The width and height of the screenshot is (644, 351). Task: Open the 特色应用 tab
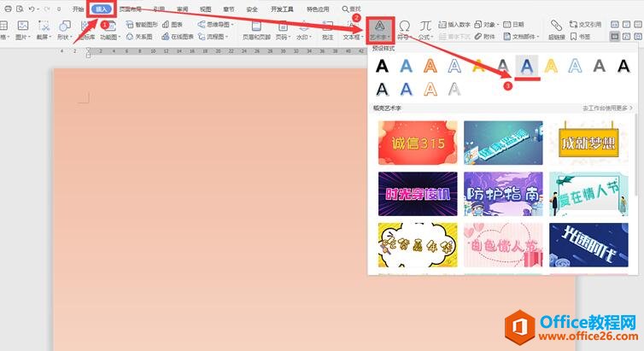318,9
